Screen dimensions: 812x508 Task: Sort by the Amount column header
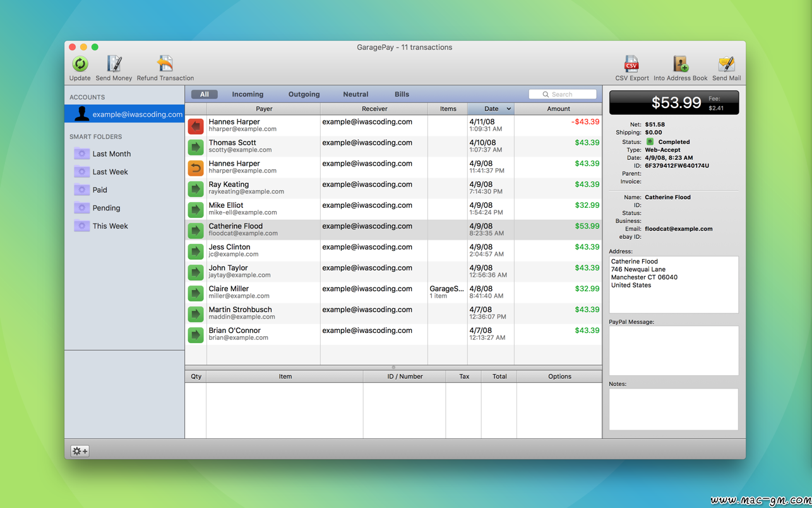[x=558, y=109]
